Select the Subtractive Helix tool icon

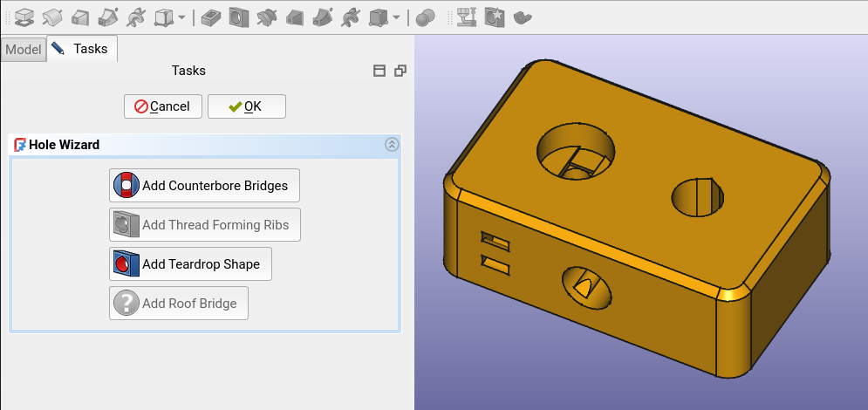point(351,17)
